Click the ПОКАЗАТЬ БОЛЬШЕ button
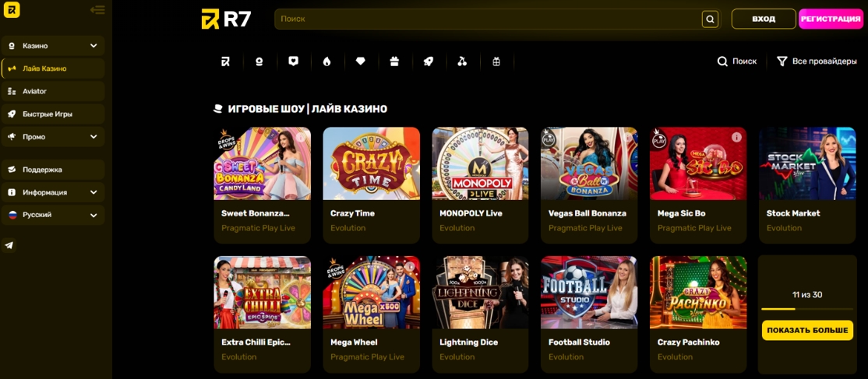The height and width of the screenshot is (379, 868). point(807,330)
